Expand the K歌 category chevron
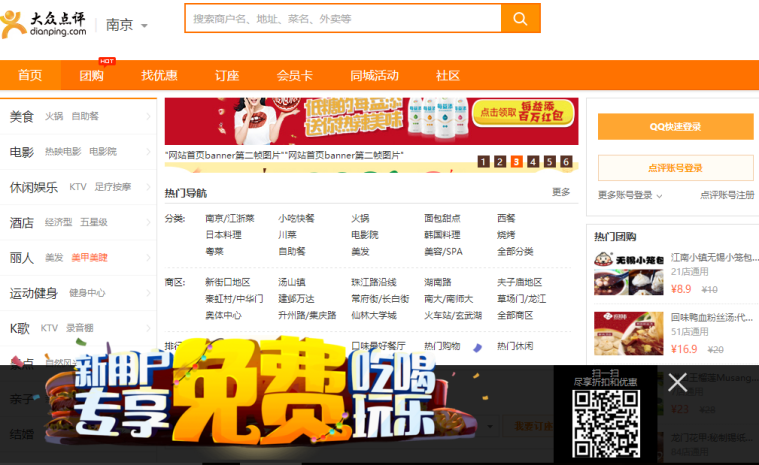The width and height of the screenshot is (759, 465). pos(148,329)
